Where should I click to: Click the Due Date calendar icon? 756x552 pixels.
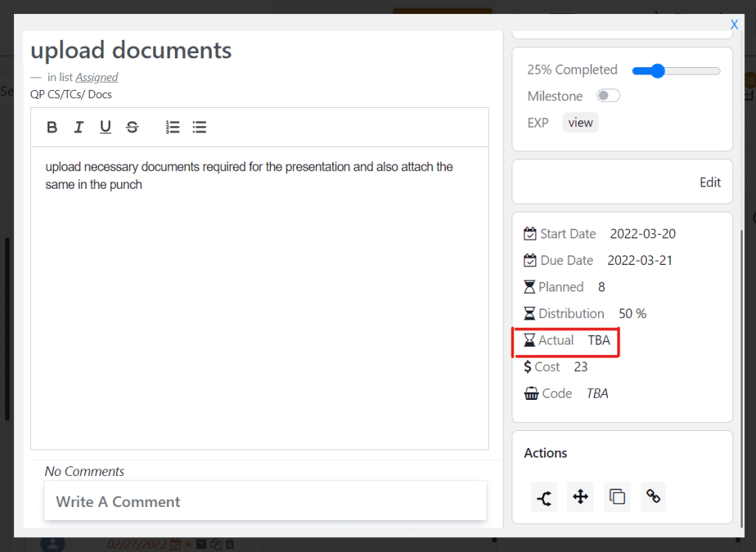tap(530, 261)
